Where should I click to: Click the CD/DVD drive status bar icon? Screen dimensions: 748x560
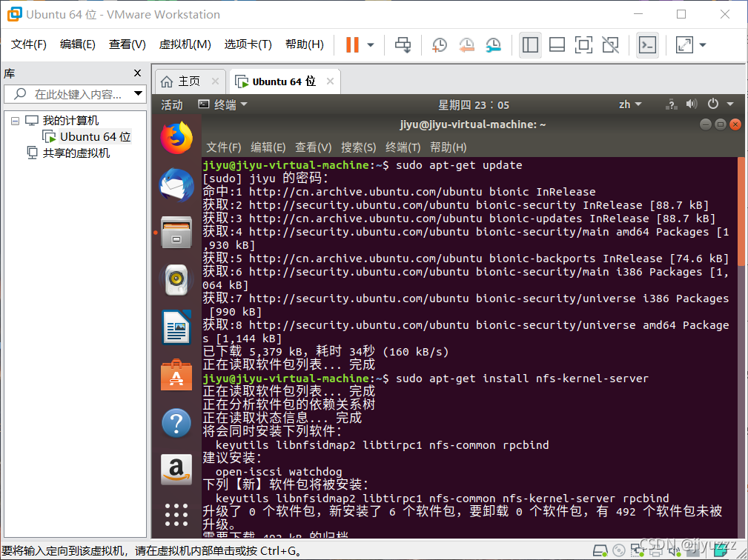click(619, 551)
